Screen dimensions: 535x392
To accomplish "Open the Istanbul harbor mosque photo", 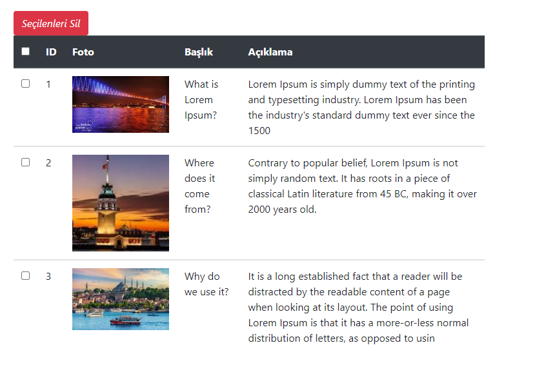I will (121, 299).
